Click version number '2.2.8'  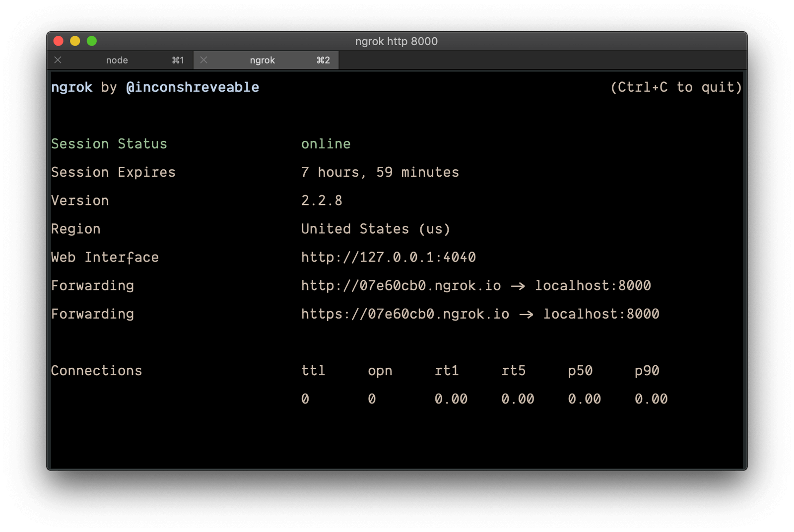pyautogui.click(x=322, y=200)
